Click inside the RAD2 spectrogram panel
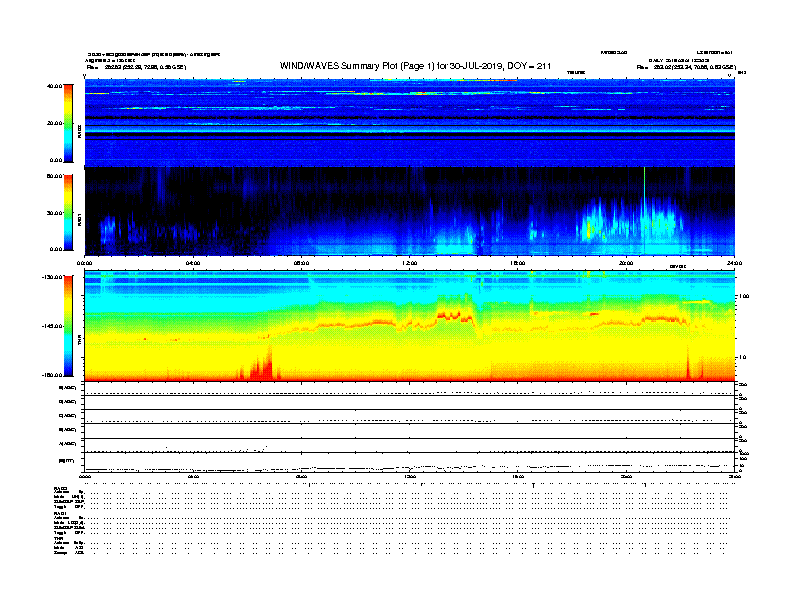This screenshot has width=792, height=612. [x=410, y=123]
